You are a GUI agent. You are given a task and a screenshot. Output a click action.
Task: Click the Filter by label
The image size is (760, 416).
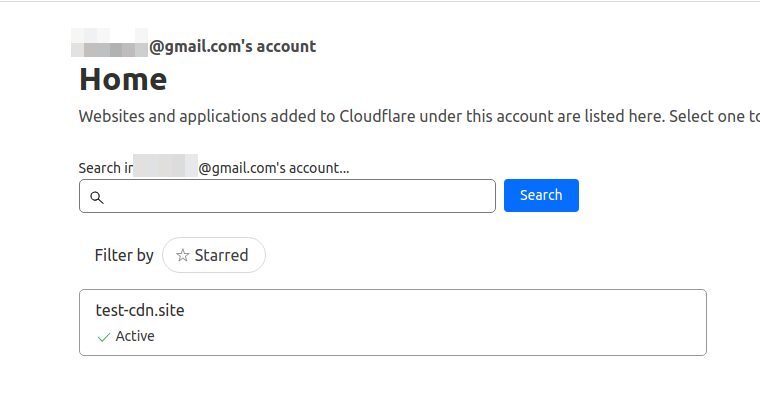coord(124,255)
